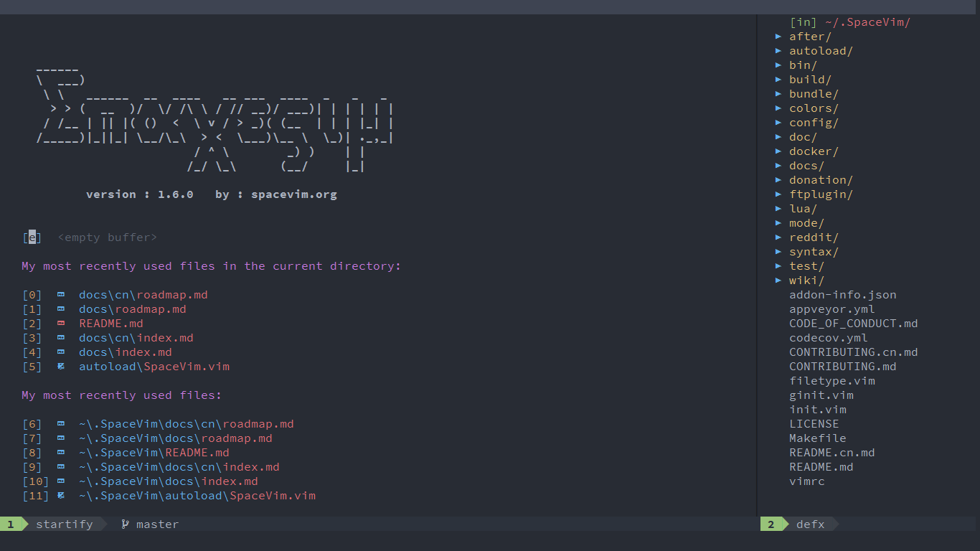Open README.md from recently used files
This screenshot has height=551, width=980.
[110, 324]
